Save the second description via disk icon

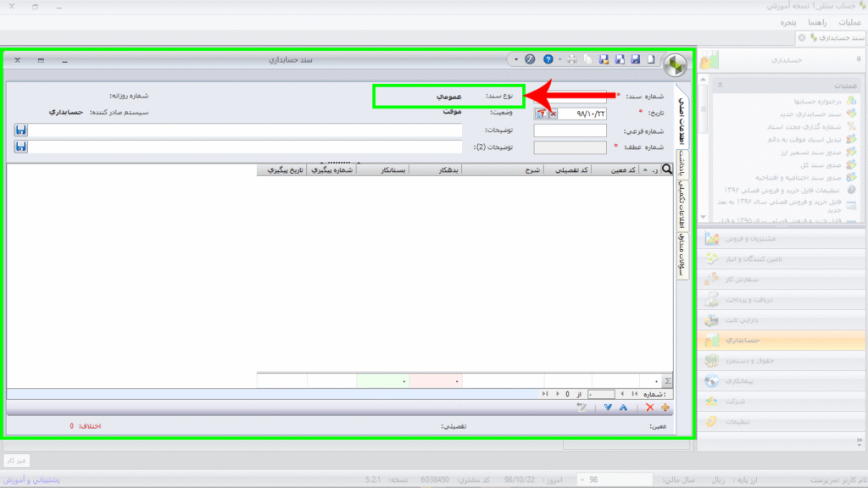pos(20,147)
